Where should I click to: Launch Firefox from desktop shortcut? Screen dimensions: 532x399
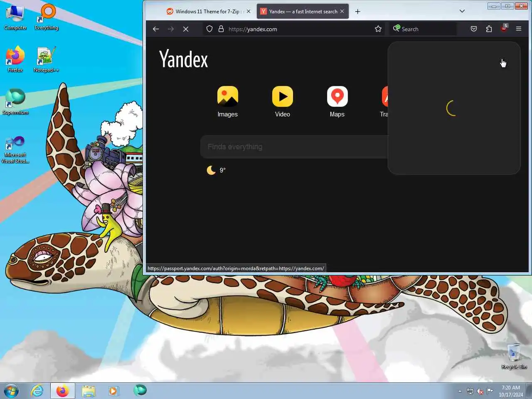15,60
